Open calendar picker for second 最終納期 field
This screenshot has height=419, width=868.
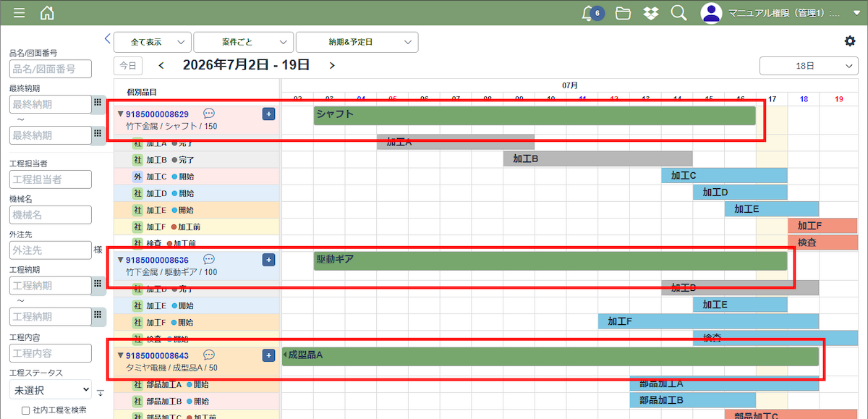(98, 135)
